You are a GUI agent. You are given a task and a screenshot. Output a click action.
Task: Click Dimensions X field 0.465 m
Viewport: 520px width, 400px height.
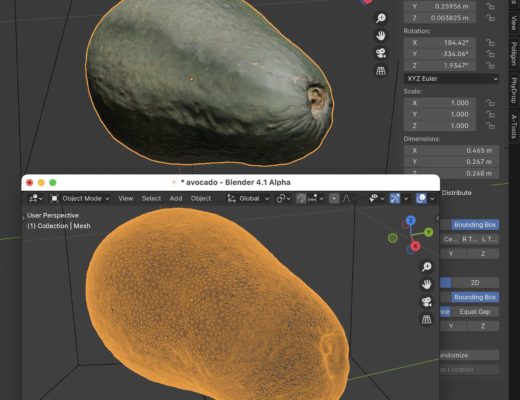point(452,151)
